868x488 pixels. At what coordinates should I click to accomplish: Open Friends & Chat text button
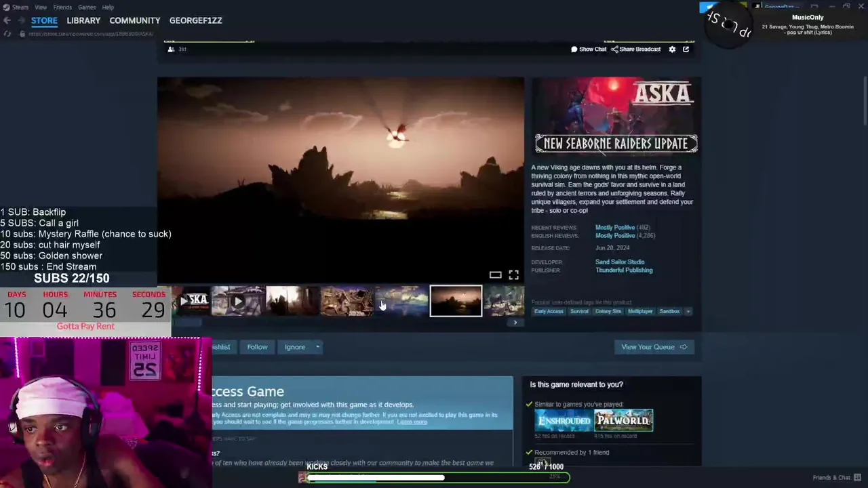pyautogui.click(x=831, y=477)
